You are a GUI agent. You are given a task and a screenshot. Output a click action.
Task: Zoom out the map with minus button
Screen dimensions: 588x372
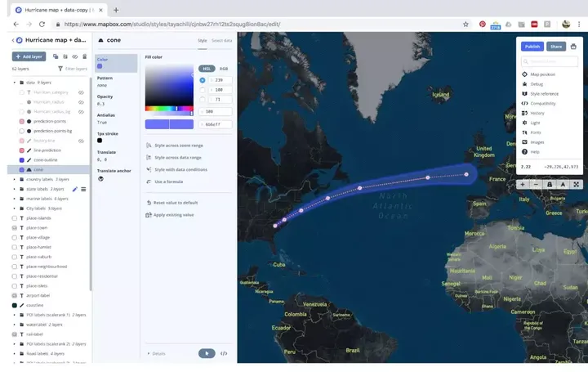pyautogui.click(x=536, y=184)
